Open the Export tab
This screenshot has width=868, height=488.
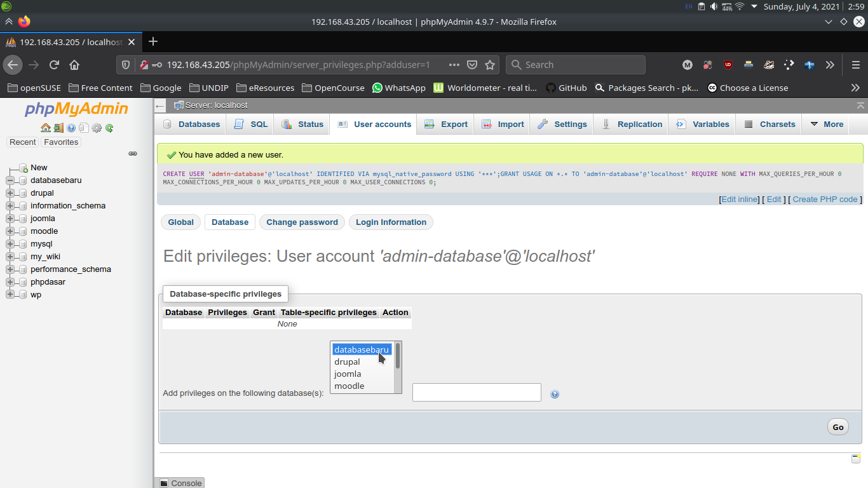[x=446, y=125]
